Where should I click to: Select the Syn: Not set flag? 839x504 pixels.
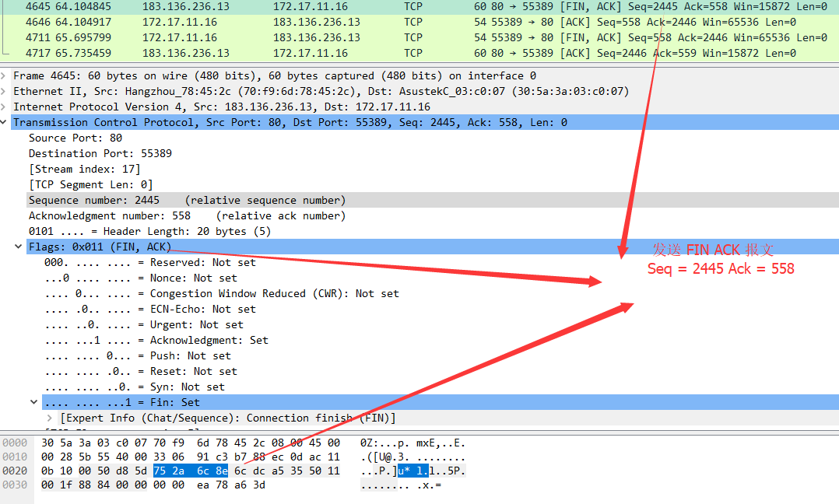[134, 387]
